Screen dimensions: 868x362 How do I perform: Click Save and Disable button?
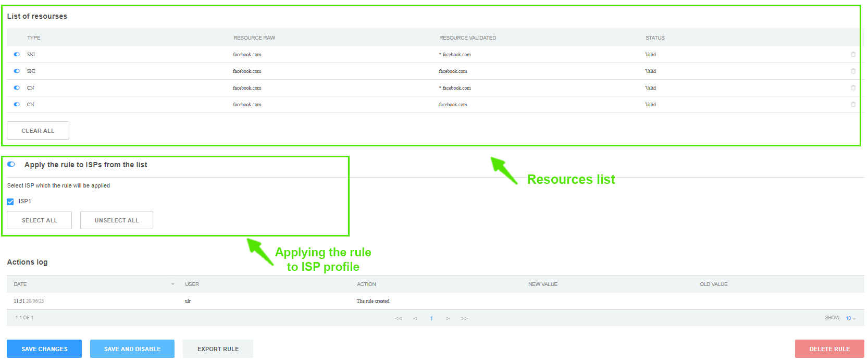pyautogui.click(x=132, y=349)
